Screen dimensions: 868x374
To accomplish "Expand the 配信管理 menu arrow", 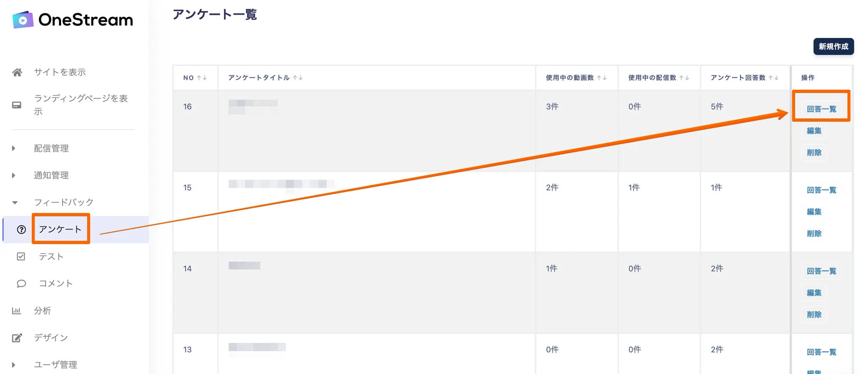I will [x=14, y=148].
